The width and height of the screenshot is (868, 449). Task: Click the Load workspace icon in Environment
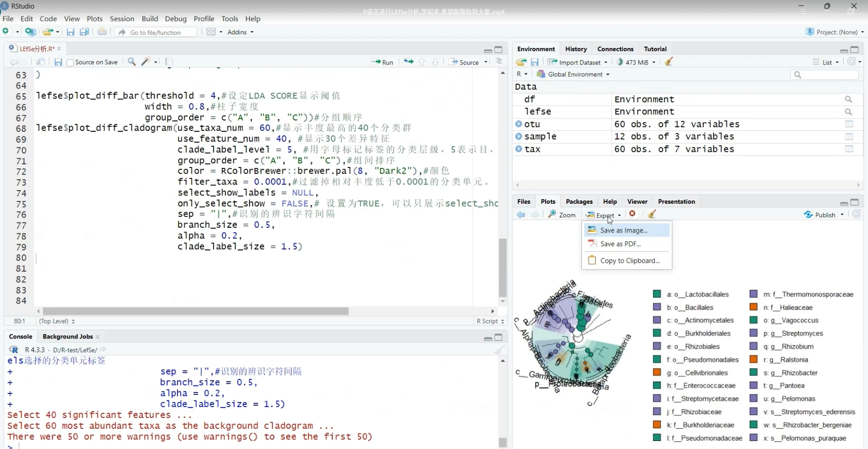(521, 62)
